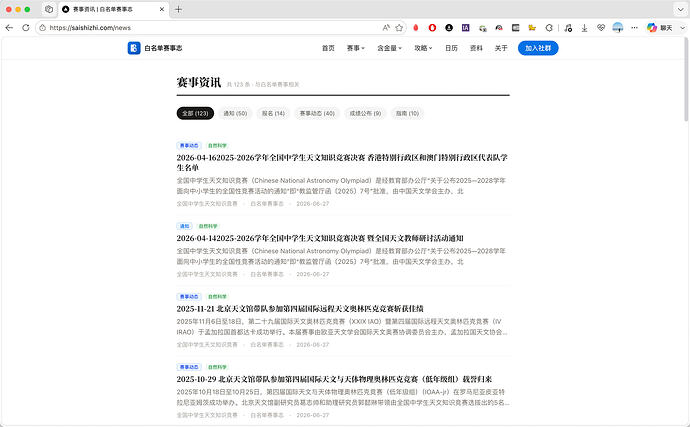
Task: Select the 报名 (14) filter tab
Action: click(x=273, y=113)
